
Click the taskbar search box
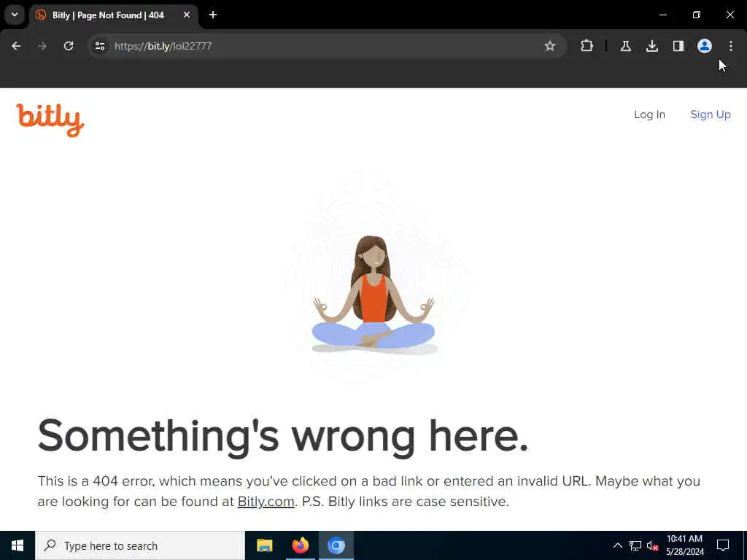click(x=140, y=545)
